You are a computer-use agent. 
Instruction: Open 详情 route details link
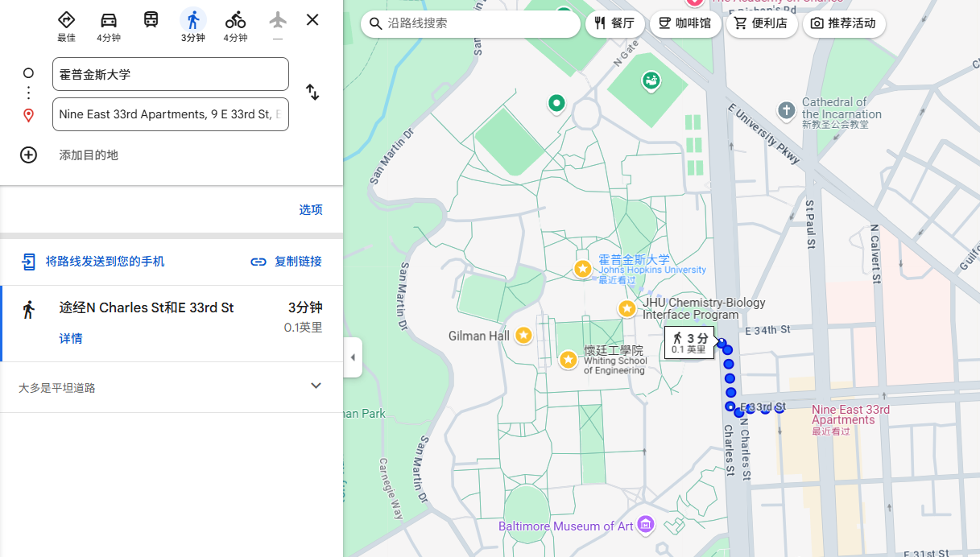pos(71,338)
